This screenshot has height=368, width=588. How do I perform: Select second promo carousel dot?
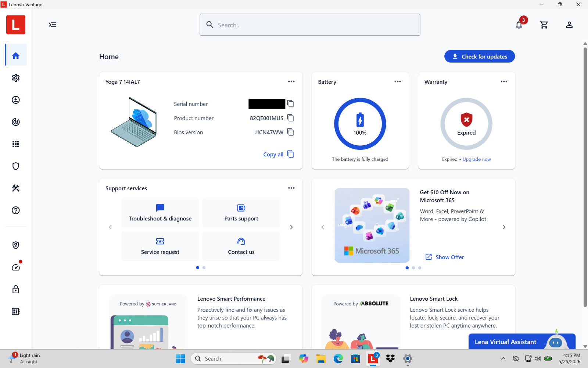[x=413, y=268]
